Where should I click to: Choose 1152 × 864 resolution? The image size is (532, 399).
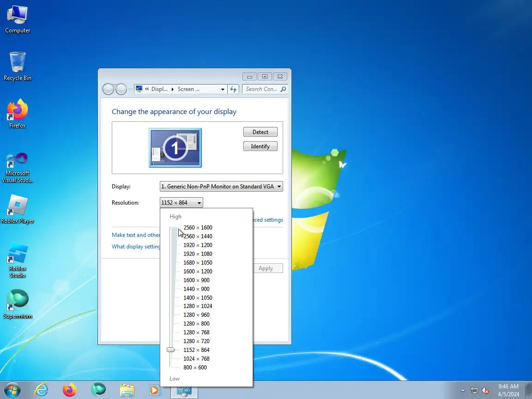196,350
